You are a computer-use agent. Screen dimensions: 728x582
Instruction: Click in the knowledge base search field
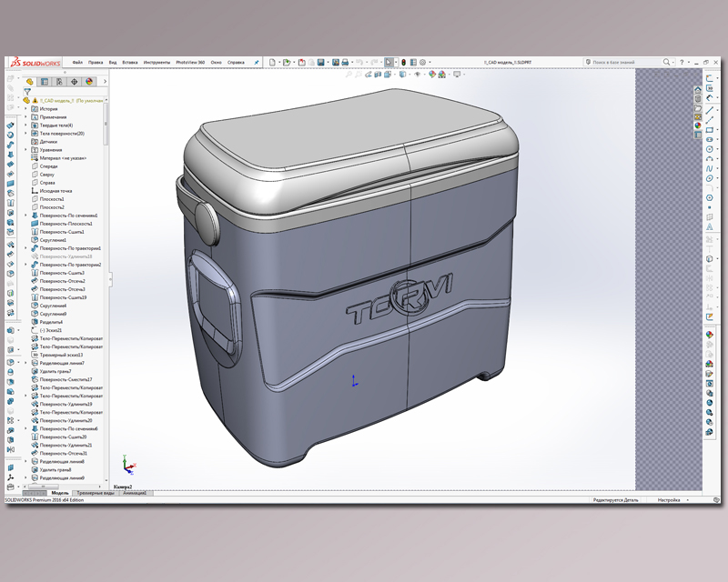(x=624, y=62)
